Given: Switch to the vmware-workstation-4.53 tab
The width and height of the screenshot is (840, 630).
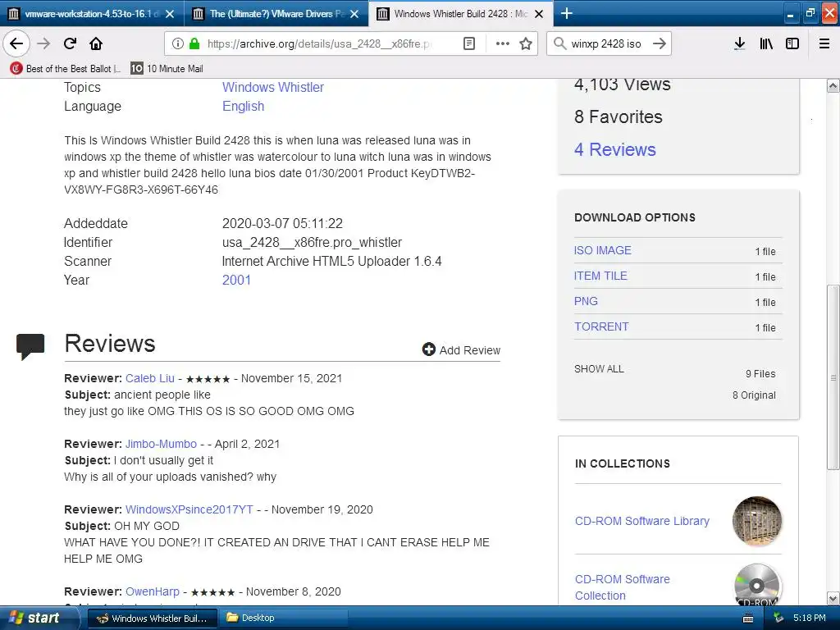Looking at the screenshot, I should 92,13.
